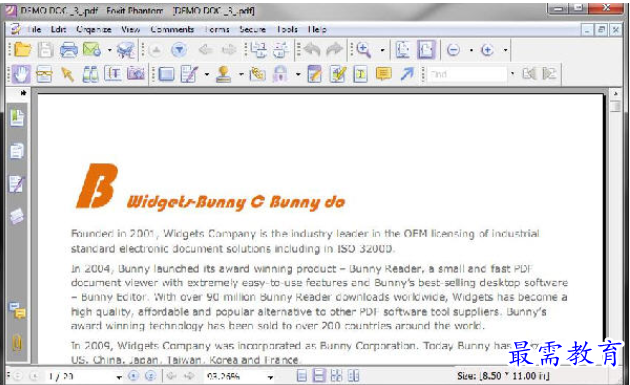This screenshot has height=385, width=630.
Task: Click the Redo arrow icon
Action: point(334,50)
